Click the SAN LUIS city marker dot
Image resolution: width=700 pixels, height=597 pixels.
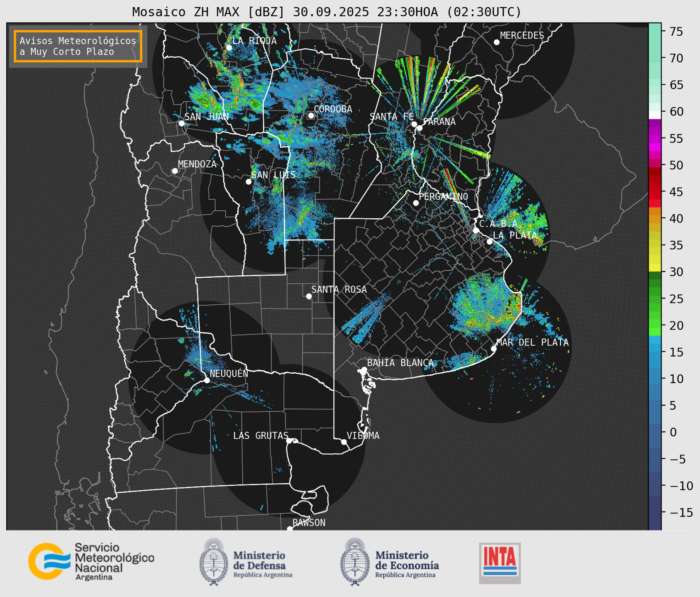(x=249, y=182)
